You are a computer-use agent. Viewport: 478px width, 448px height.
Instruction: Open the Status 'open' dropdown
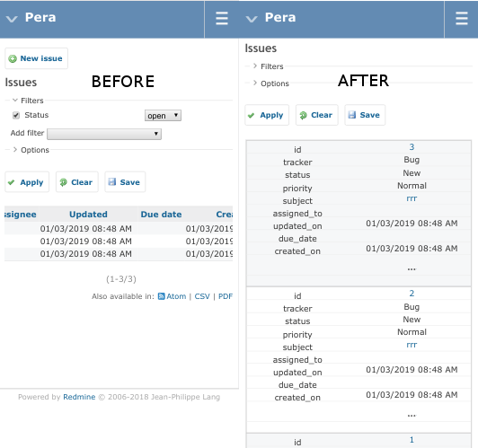(x=163, y=116)
